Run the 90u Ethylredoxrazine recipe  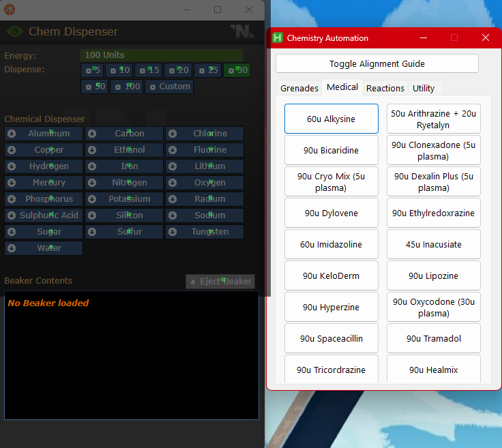click(434, 213)
